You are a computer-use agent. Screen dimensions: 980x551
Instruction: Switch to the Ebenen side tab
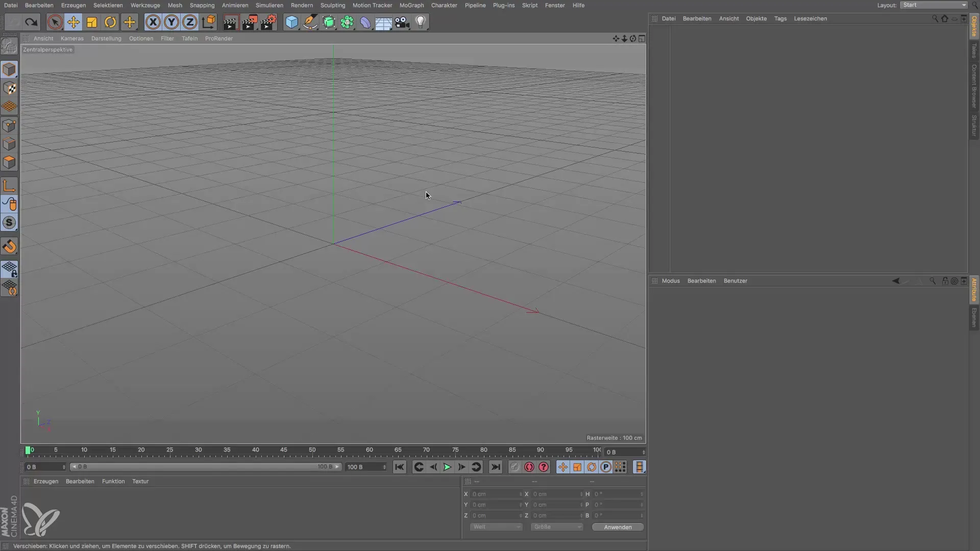(x=974, y=317)
